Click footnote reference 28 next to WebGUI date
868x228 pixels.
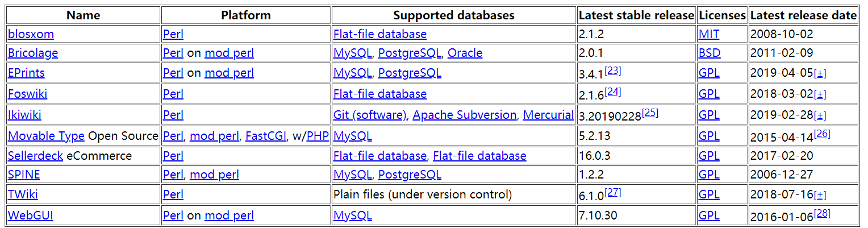[x=823, y=213]
